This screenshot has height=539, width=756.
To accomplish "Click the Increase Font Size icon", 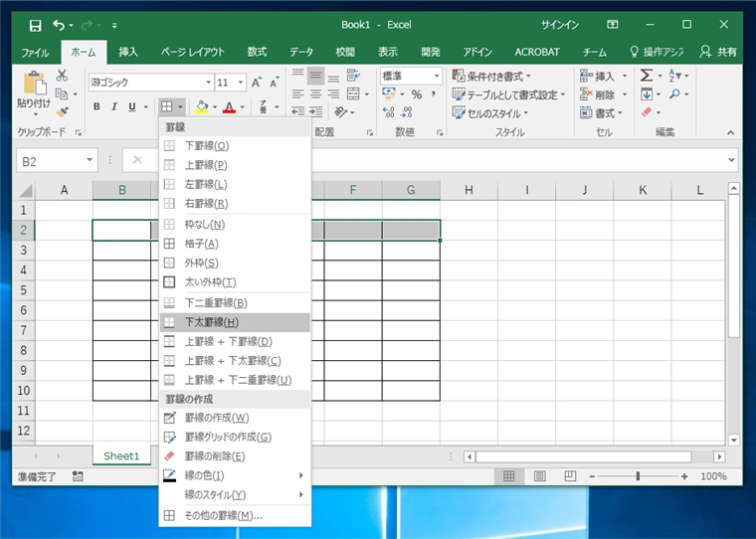I will coord(257,83).
